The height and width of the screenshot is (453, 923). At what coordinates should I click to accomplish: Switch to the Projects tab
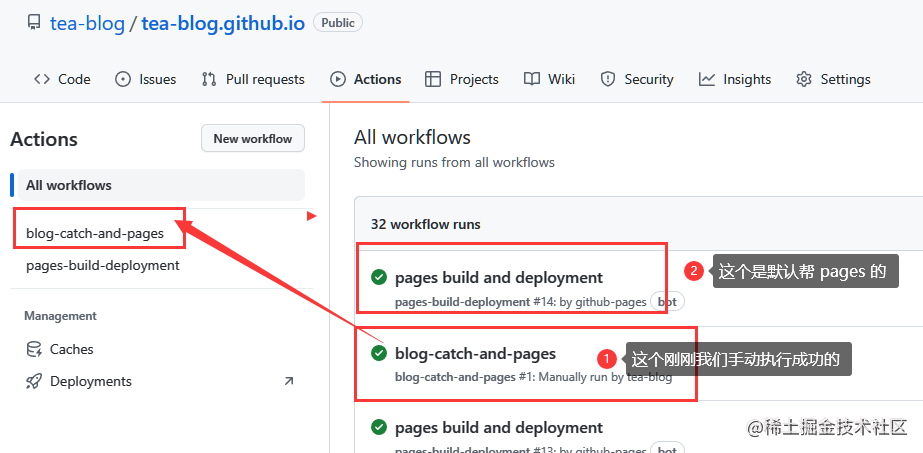tap(462, 79)
